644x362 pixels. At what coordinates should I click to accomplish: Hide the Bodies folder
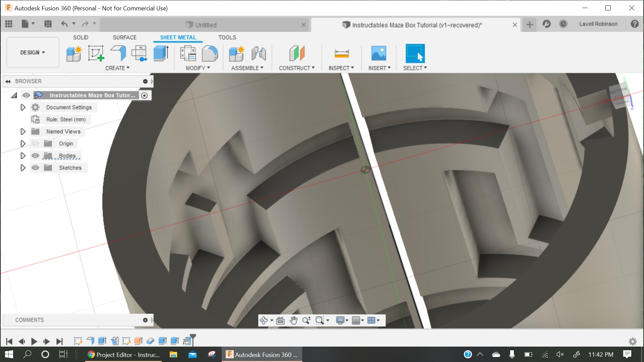(x=35, y=156)
